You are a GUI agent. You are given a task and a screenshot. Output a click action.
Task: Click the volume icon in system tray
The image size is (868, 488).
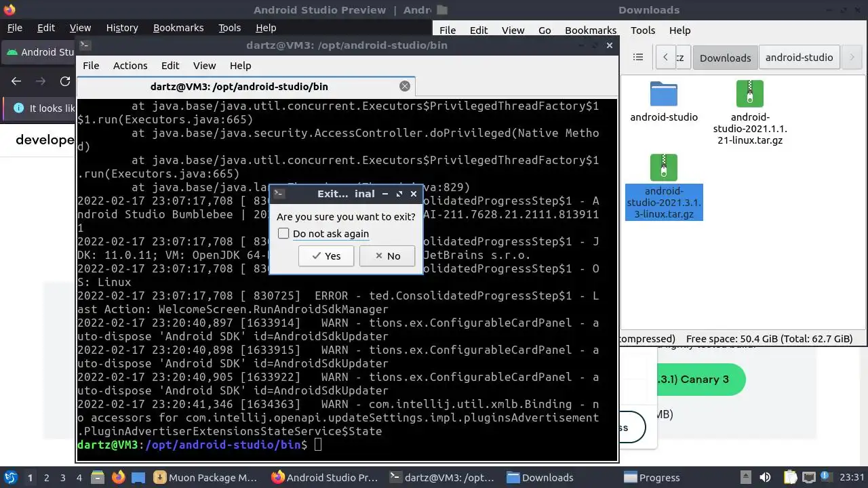pos(765,477)
